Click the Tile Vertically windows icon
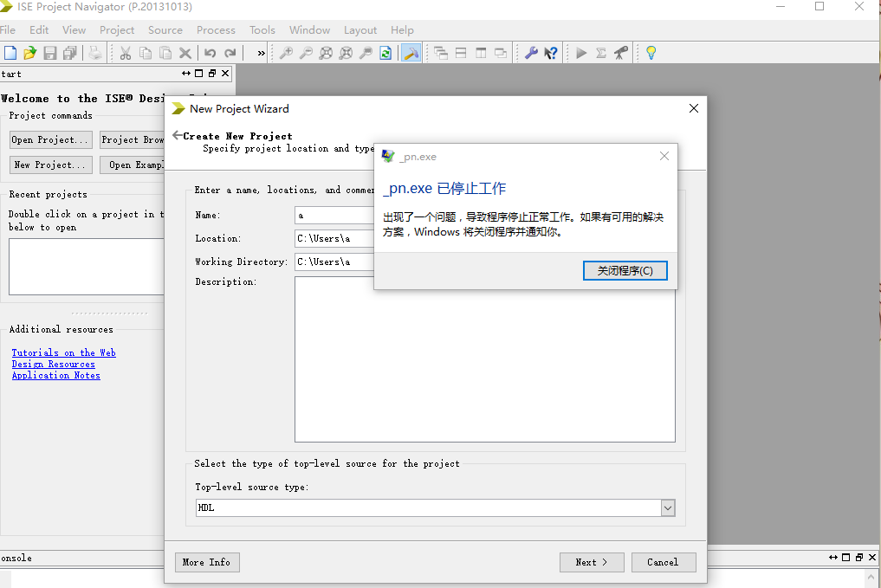This screenshot has height=588, width=881. 481,53
